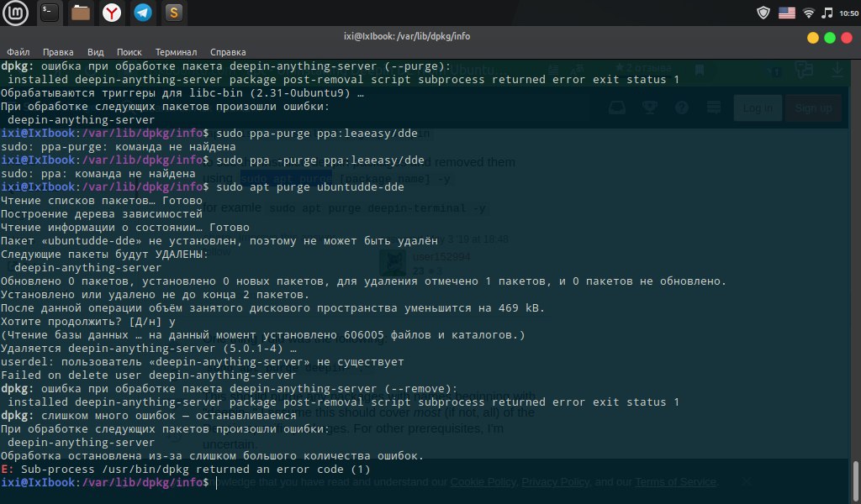Image resolution: width=861 pixels, height=504 pixels.
Task: Open the music note sound tray icon
Action: click(827, 13)
